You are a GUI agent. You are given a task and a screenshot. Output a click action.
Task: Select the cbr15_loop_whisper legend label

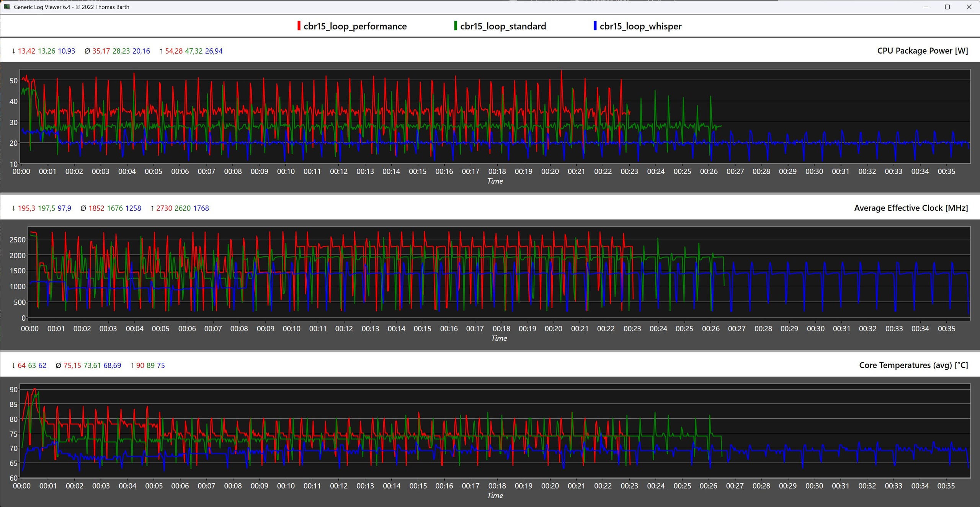(x=640, y=26)
